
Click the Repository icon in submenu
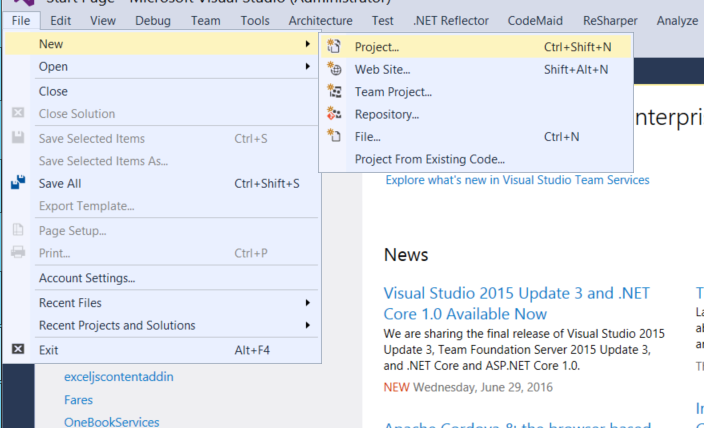pos(334,114)
